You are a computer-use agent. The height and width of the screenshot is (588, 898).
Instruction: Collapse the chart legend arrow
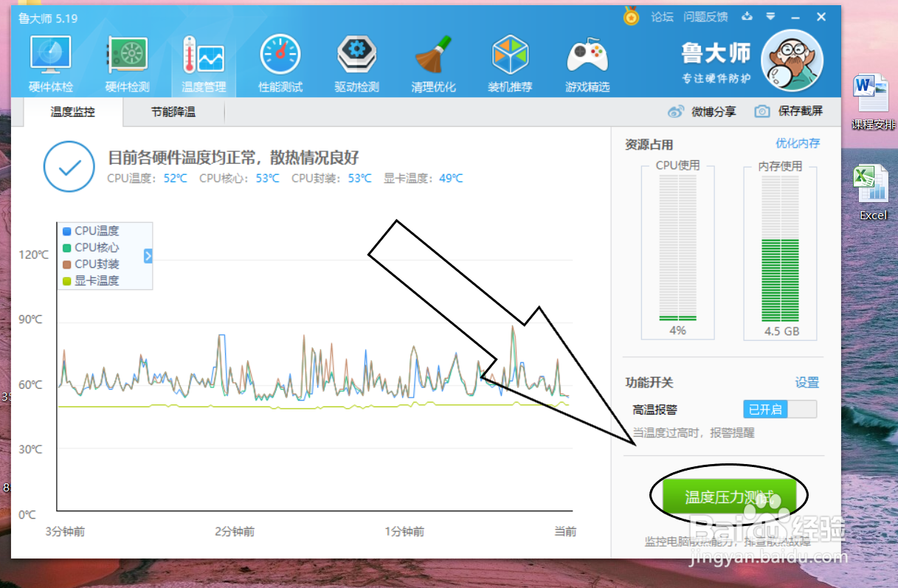pos(148,256)
